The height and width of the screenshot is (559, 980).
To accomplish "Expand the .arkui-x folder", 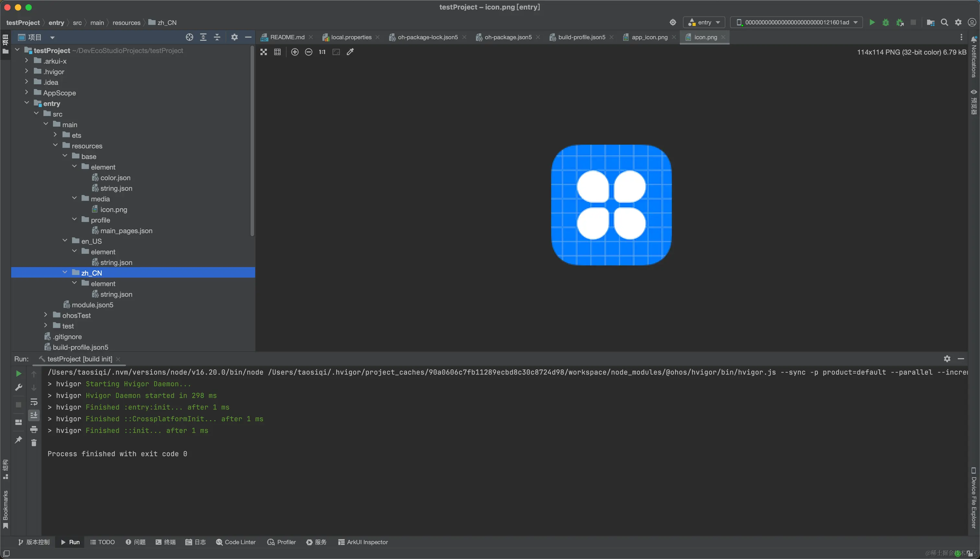I will point(27,61).
